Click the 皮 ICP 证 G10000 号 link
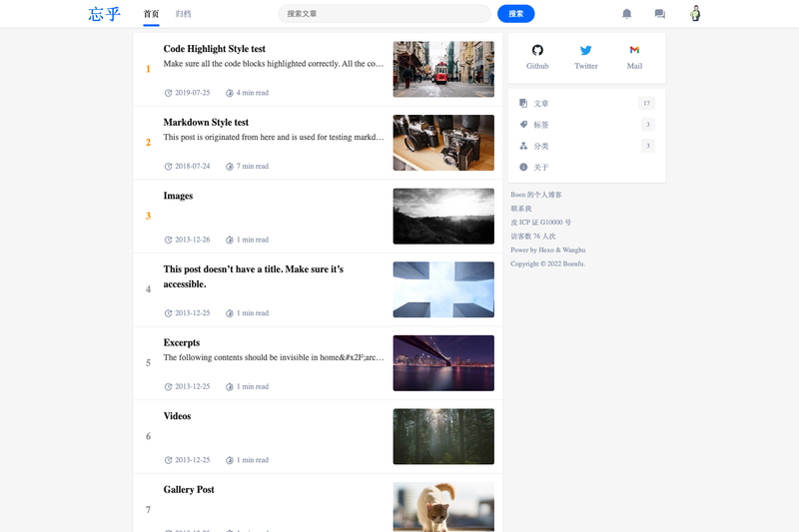 tap(540, 223)
